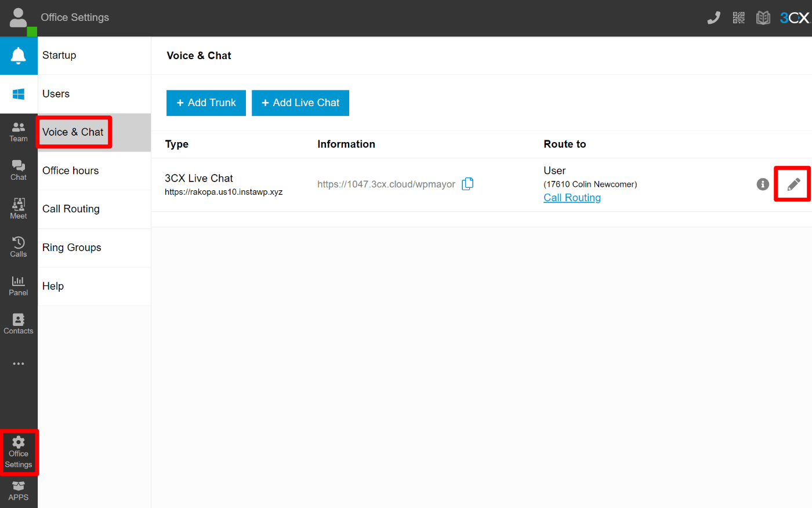Click the (17610 Colin Newcomer) text
812x508 pixels.
(590, 184)
